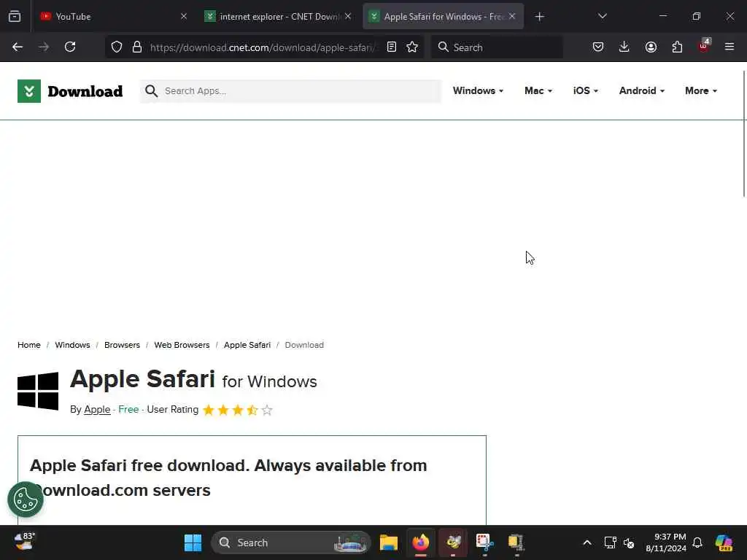
Task: Expand iOS navigation dropdown
Action: (x=586, y=91)
